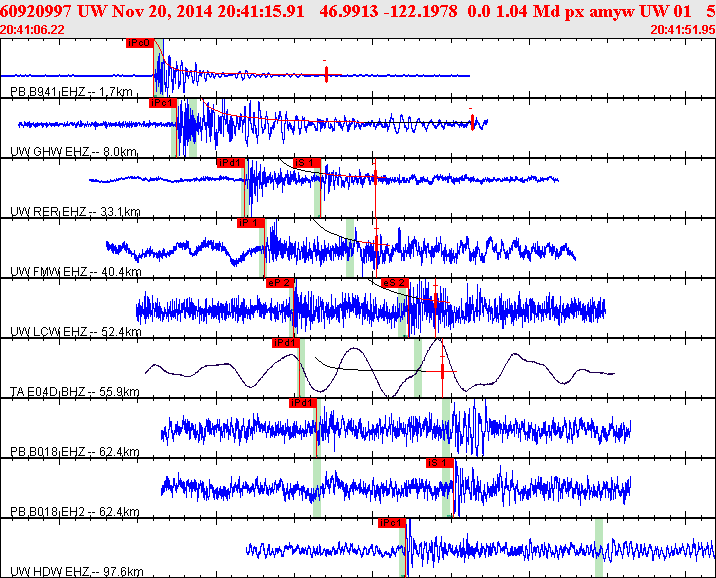Click the red coda end marker on UW GHW
Viewport: 716px width, 578px height.
[472, 122]
